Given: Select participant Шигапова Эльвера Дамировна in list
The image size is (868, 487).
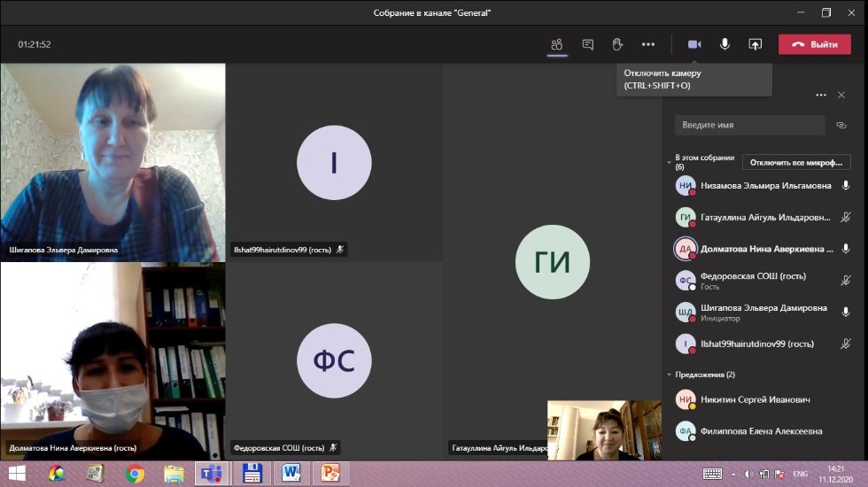Looking at the screenshot, I should pos(763,308).
